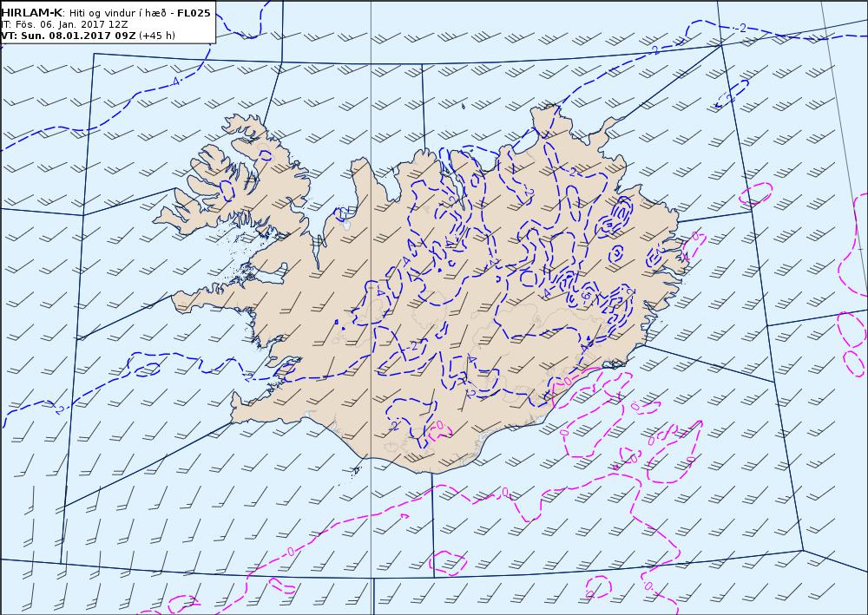Click the valid time 'Sun. 08.01.2017 09Z'
The image size is (868, 615).
(78, 36)
